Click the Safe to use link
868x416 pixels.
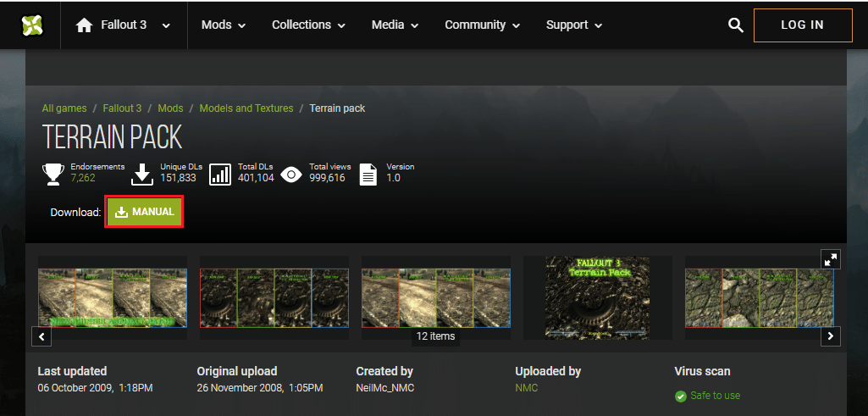pyautogui.click(x=716, y=396)
